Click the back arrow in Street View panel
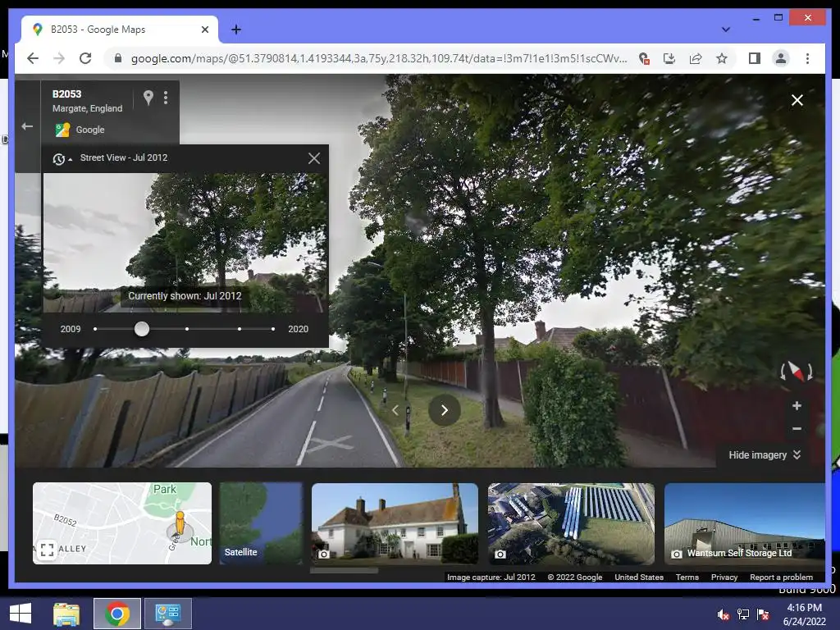The width and height of the screenshot is (840, 630). (27, 126)
